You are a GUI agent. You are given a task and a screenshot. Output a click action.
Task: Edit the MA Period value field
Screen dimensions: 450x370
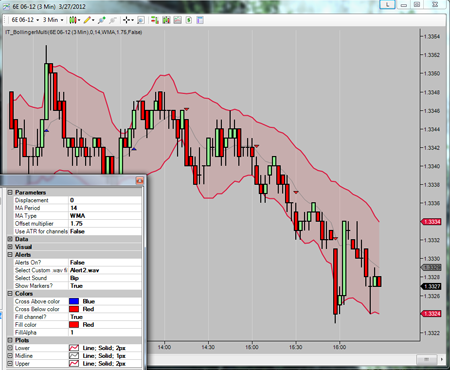105,208
